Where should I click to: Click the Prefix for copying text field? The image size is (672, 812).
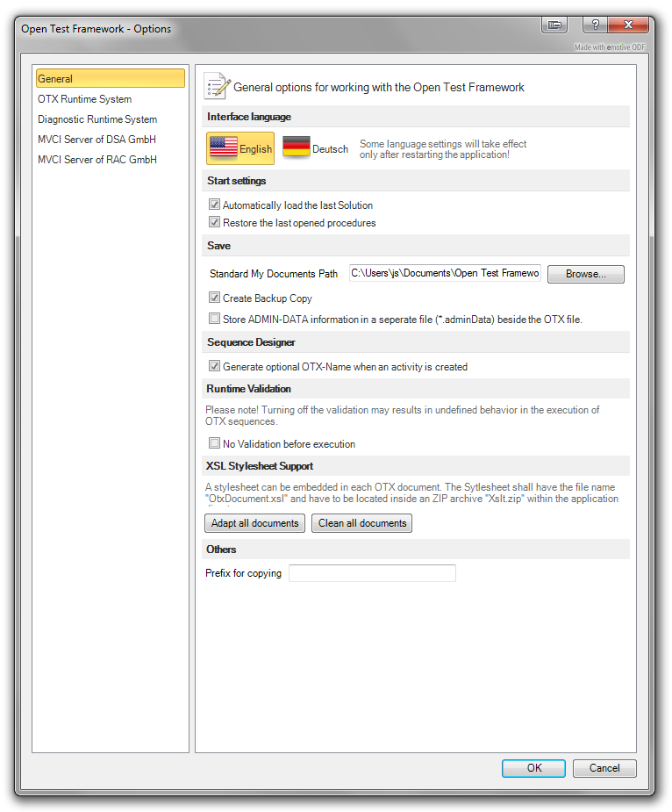(372, 573)
